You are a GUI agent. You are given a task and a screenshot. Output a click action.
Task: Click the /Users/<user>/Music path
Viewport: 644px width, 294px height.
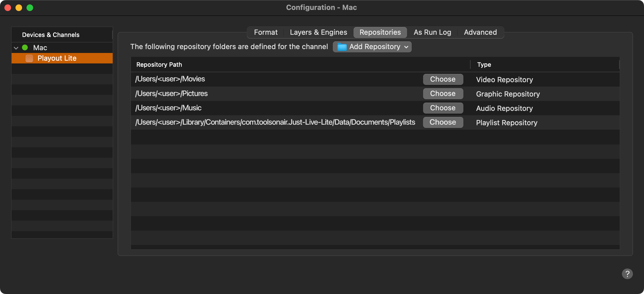(168, 108)
